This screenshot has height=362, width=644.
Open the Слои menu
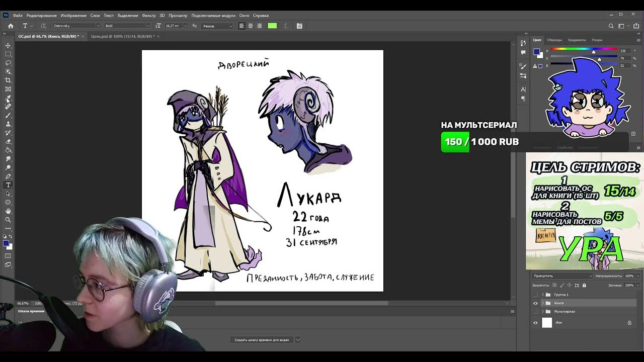click(x=95, y=16)
